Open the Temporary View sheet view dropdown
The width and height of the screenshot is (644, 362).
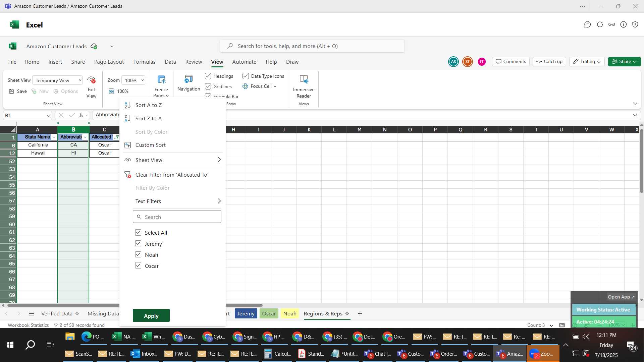pyautogui.click(x=58, y=80)
